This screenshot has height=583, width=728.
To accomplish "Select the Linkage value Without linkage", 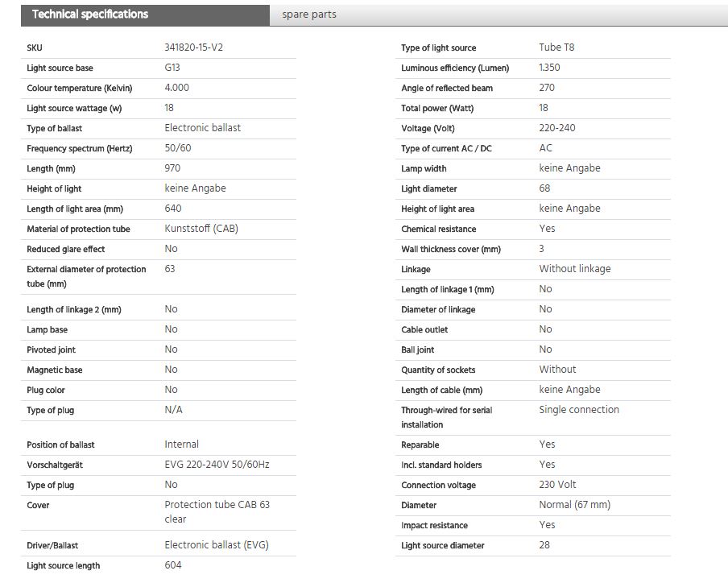I will point(575,269).
